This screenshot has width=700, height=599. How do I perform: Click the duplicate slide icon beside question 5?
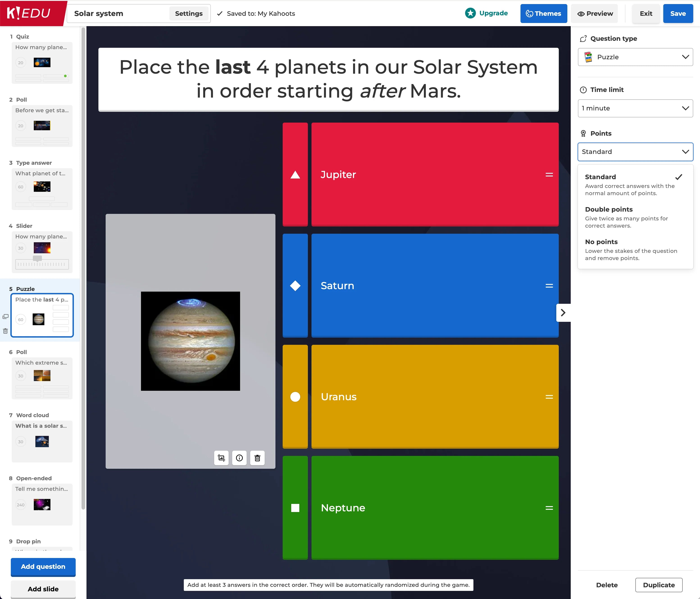point(5,317)
